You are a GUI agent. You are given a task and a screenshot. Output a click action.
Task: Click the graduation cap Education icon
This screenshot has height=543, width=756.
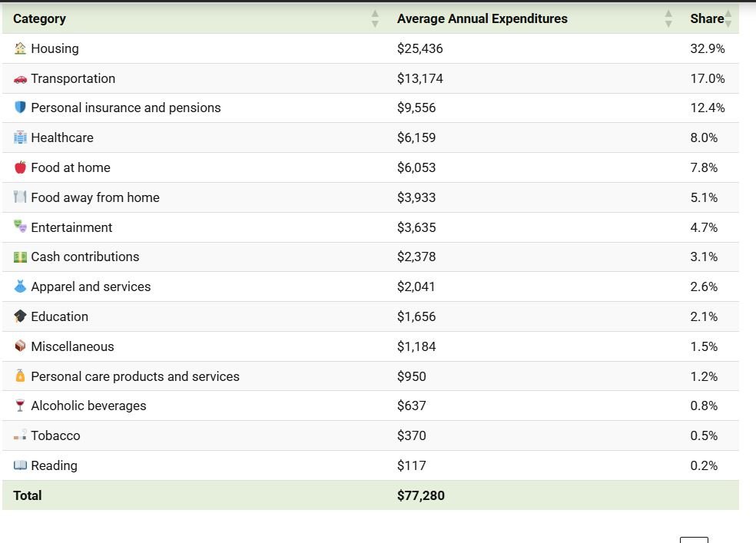coord(21,316)
